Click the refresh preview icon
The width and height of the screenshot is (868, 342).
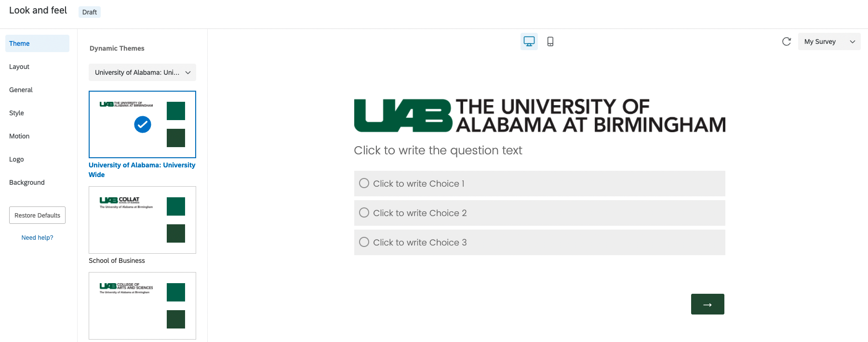point(787,41)
